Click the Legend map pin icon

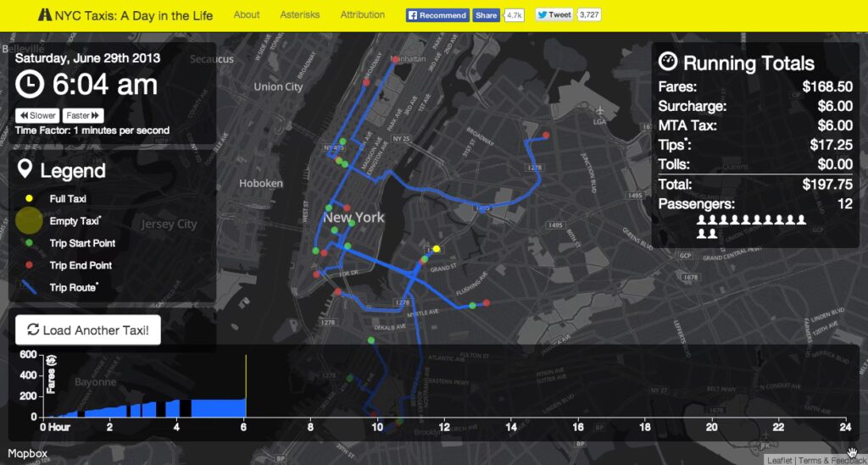click(25, 169)
